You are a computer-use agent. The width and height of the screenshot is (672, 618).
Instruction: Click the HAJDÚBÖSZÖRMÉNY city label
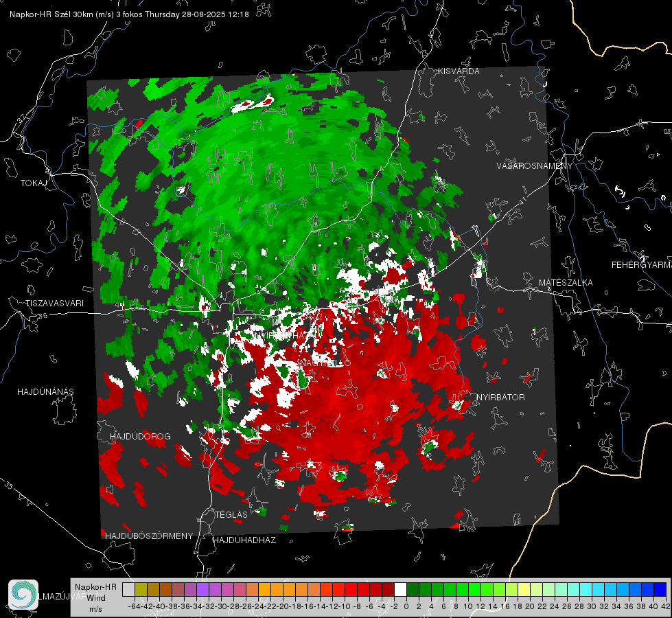pyautogui.click(x=149, y=536)
